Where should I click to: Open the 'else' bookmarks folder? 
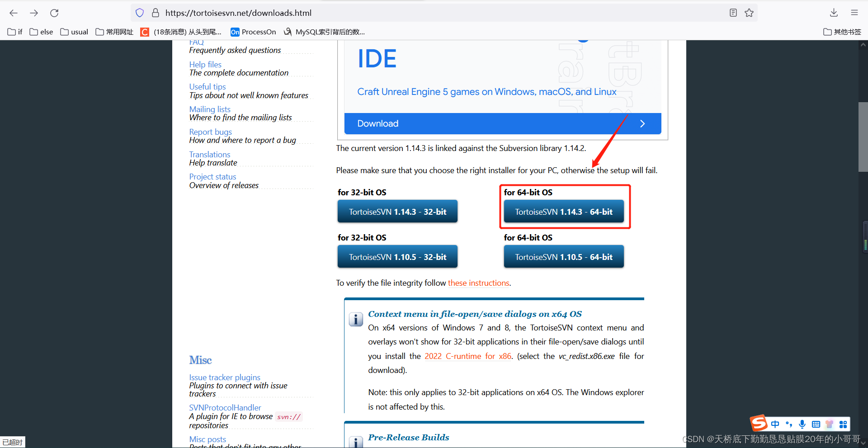41,32
